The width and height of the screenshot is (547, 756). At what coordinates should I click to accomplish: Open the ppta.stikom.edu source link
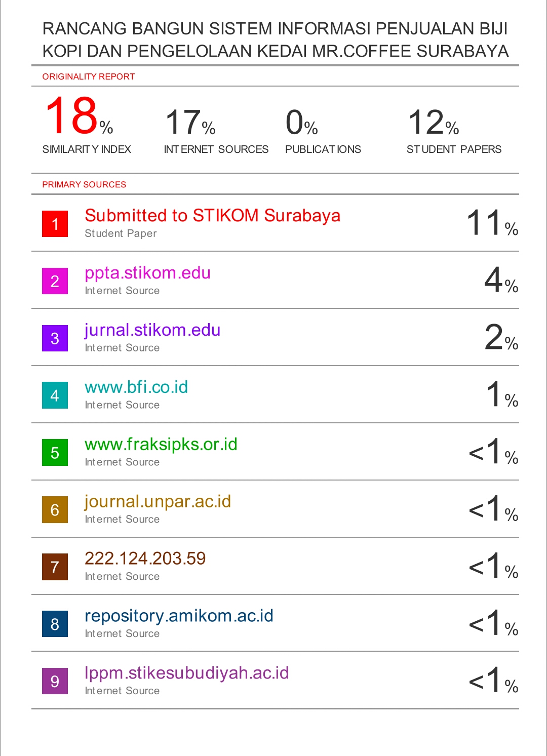[x=147, y=273]
